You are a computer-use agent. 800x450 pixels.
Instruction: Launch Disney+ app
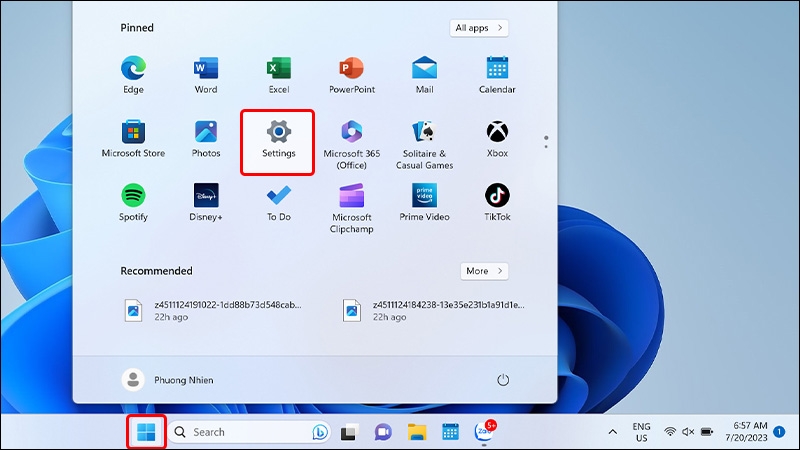pyautogui.click(x=206, y=203)
